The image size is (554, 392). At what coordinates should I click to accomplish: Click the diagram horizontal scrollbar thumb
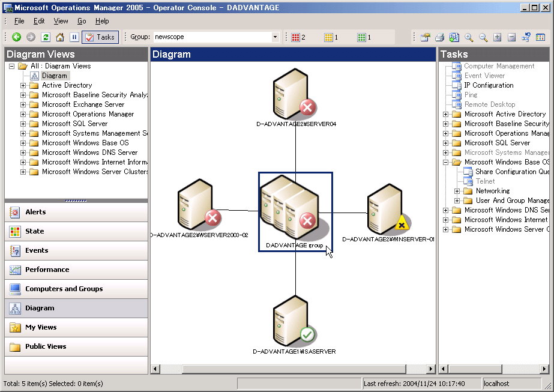294,369
